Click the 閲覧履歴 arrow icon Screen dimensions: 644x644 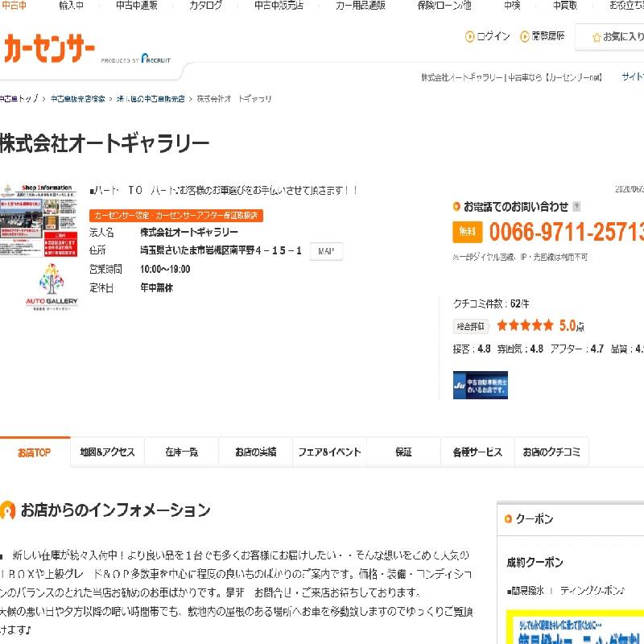(525, 36)
